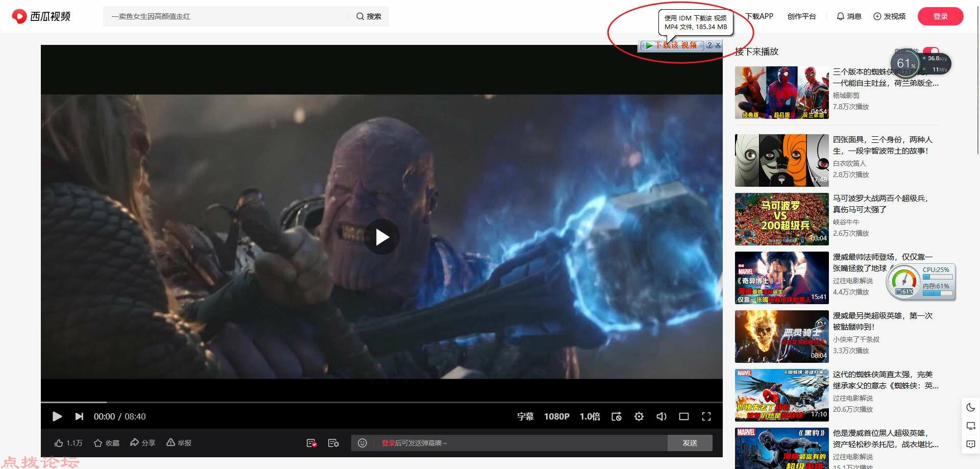Image resolution: width=980 pixels, height=469 pixels.
Task: Open IDM panel help question mark
Action: coord(709,45)
